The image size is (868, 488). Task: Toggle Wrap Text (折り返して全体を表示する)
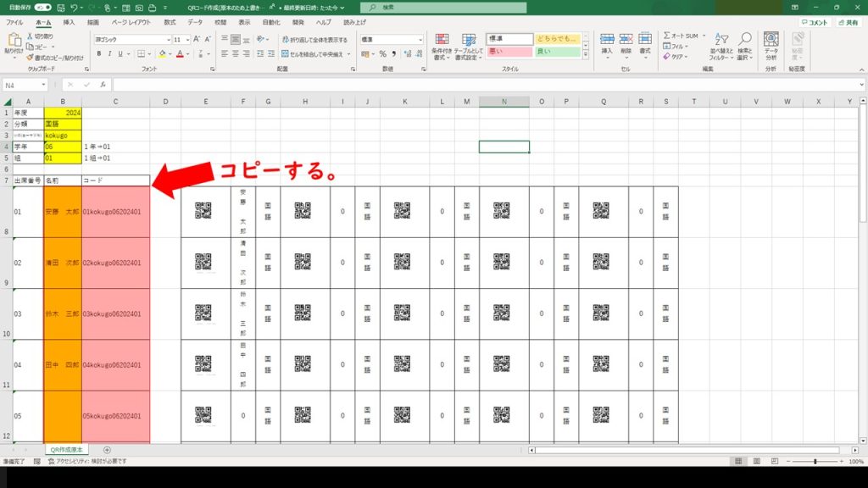tap(314, 40)
